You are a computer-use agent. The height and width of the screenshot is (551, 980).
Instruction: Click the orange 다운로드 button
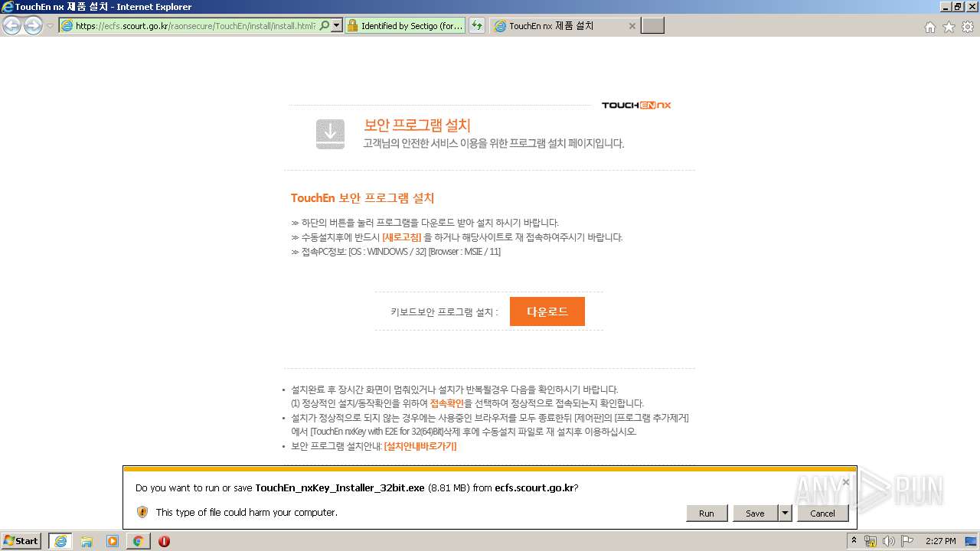[x=547, y=311]
